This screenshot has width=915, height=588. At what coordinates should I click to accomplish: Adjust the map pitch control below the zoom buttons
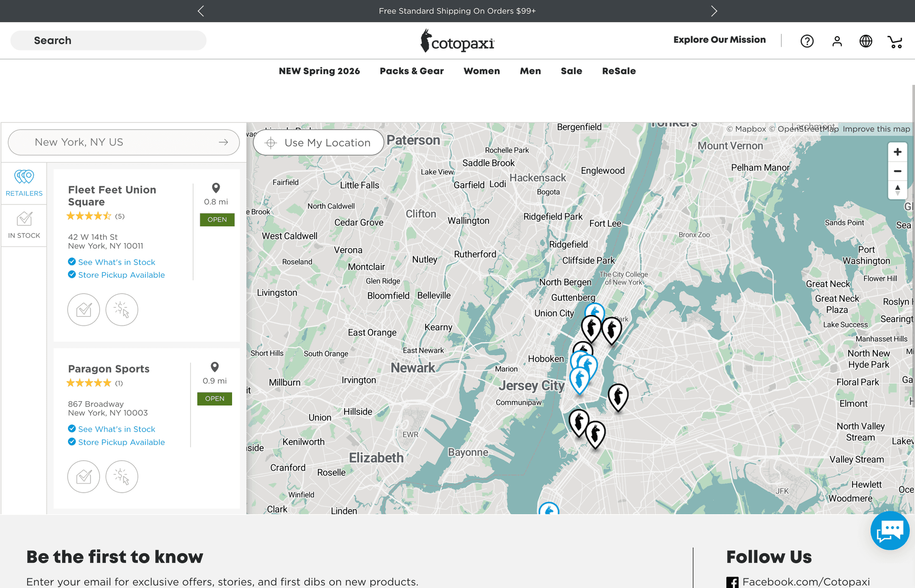click(897, 190)
